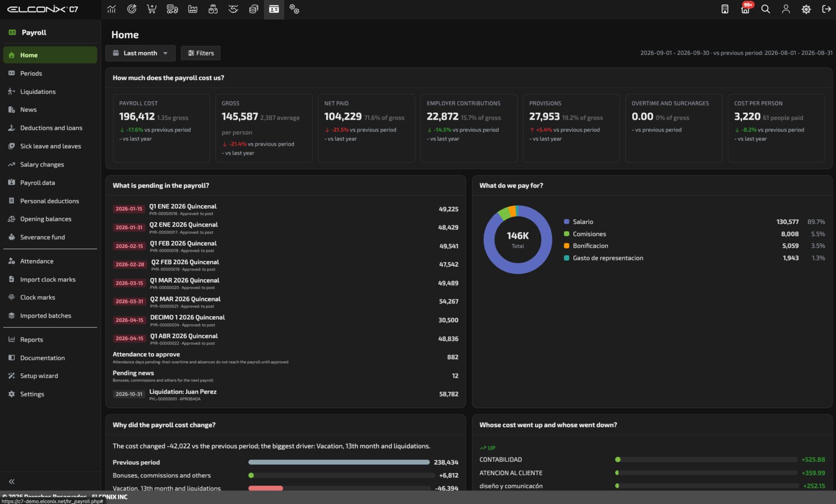Open the delivery truck logistics module
Screen dimensions: 836x504
172,9
